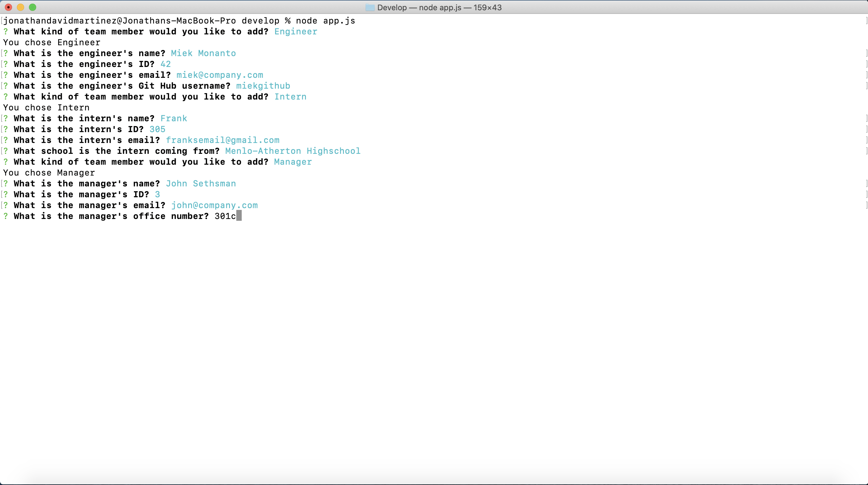Click the 'John Sethsman' name answer

point(201,183)
